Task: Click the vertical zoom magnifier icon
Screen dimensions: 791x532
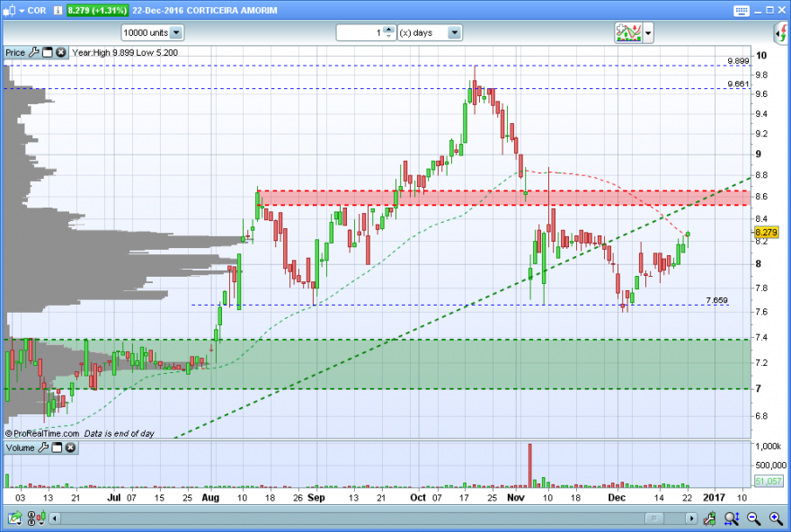Action: pos(732,518)
